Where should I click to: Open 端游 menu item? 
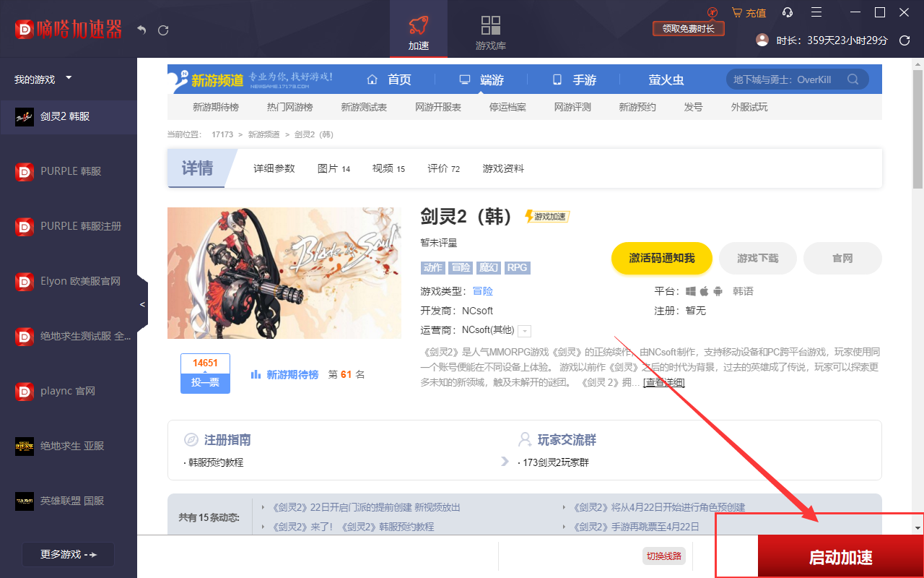pyautogui.click(x=481, y=79)
